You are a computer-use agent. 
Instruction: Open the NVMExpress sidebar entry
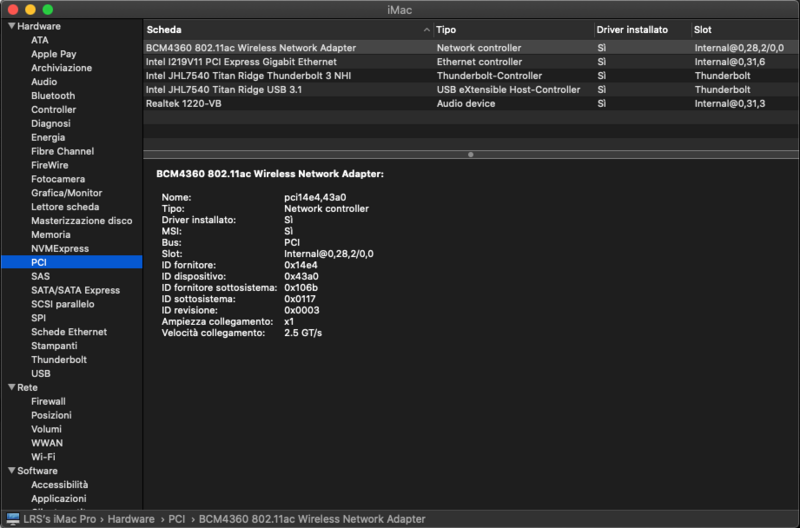pyautogui.click(x=60, y=249)
